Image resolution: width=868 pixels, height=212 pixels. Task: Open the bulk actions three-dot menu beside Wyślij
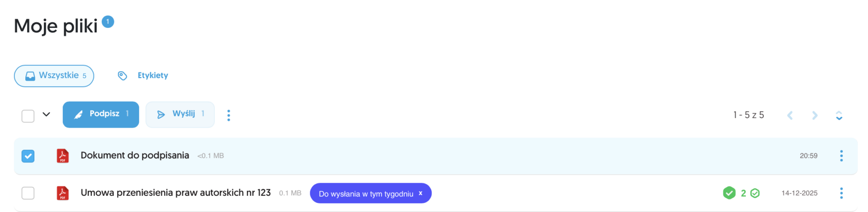(x=229, y=115)
